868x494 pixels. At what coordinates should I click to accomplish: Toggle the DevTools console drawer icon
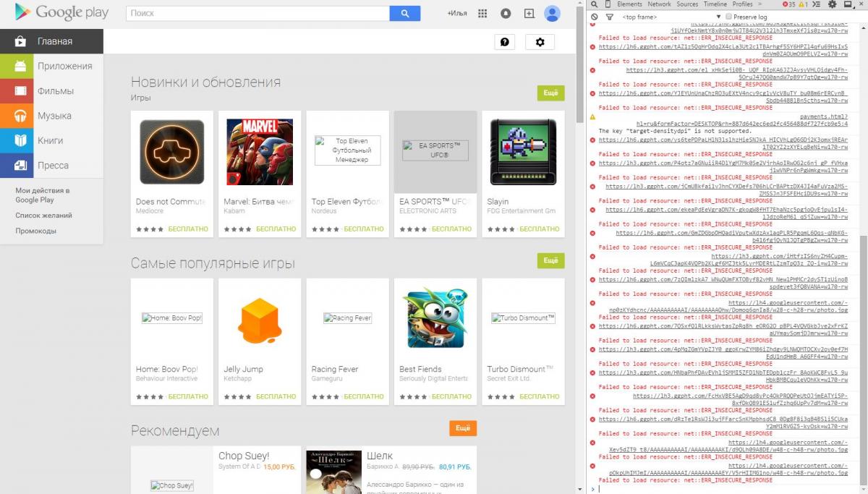click(818, 4)
